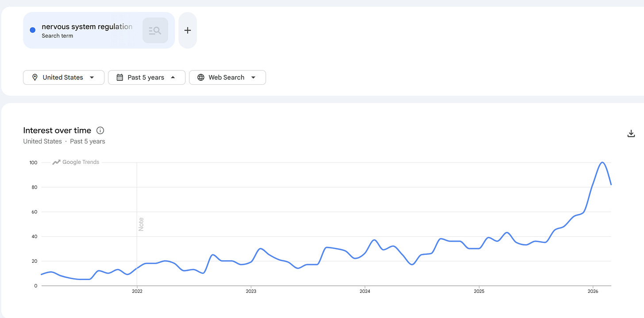Click the Interest over time heading
644x318 pixels.
(57, 130)
